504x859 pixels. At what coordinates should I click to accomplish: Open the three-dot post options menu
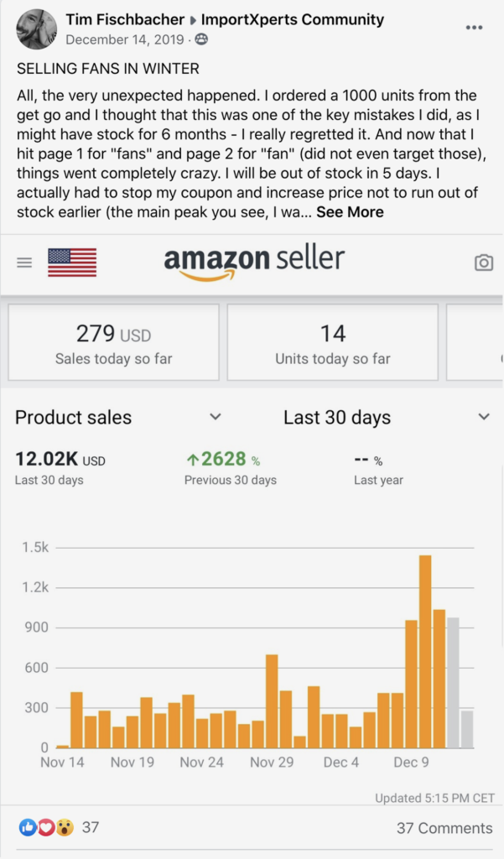[474, 28]
